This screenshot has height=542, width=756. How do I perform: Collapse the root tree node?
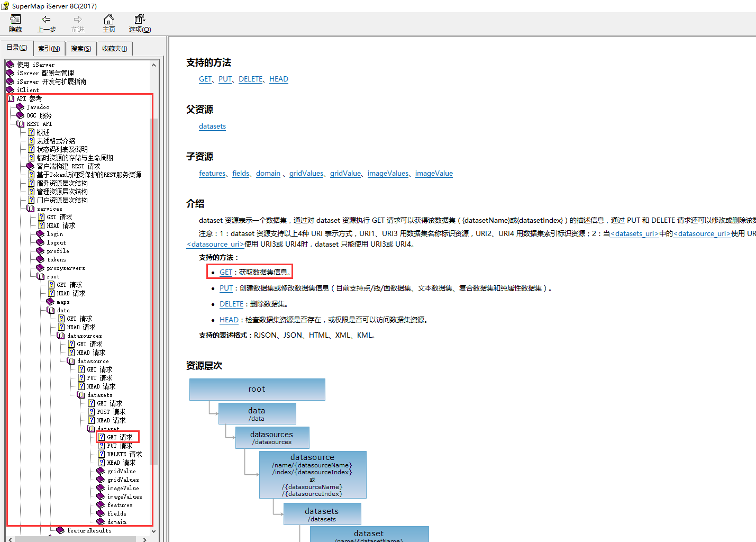41,276
